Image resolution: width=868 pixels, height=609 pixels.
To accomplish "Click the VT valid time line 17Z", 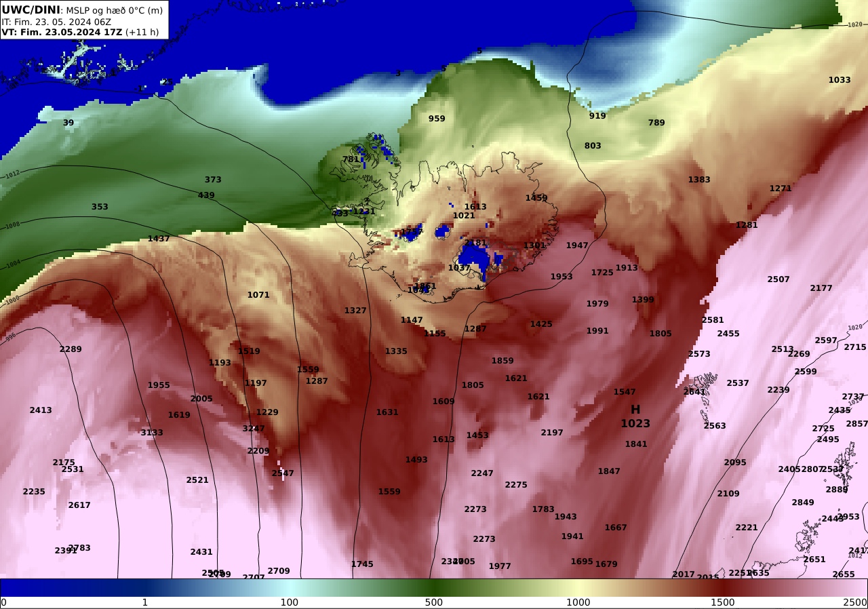I will pyautogui.click(x=80, y=33).
